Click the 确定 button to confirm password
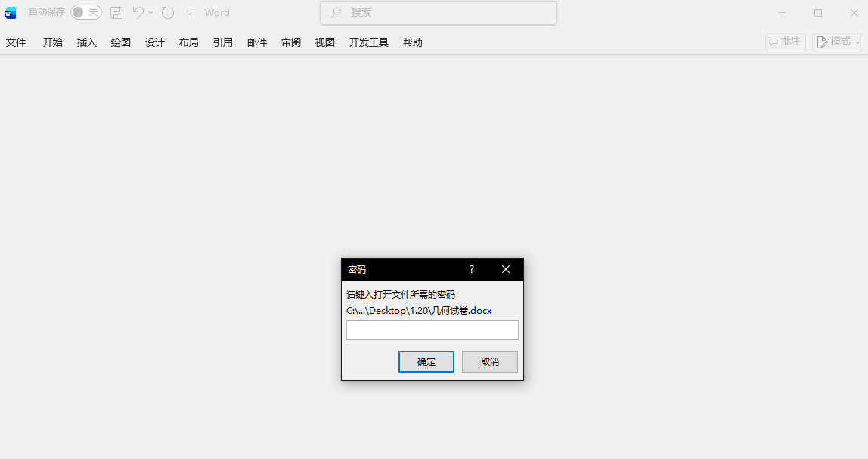Image resolution: width=868 pixels, height=459 pixels. point(426,361)
